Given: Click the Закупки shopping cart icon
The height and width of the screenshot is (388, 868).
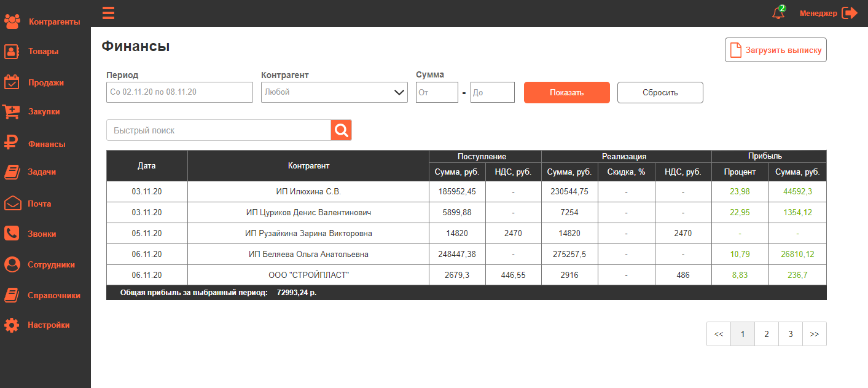Looking at the screenshot, I should pyautogui.click(x=12, y=111).
